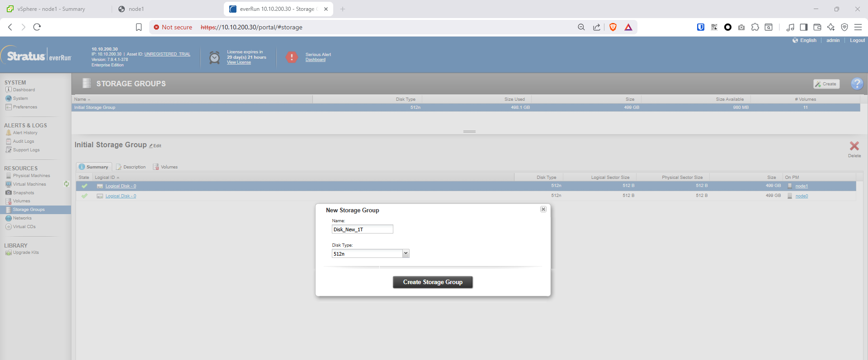
Task: Switch to vSphere node1 Summary browser tab
Action: click(51, 9)
